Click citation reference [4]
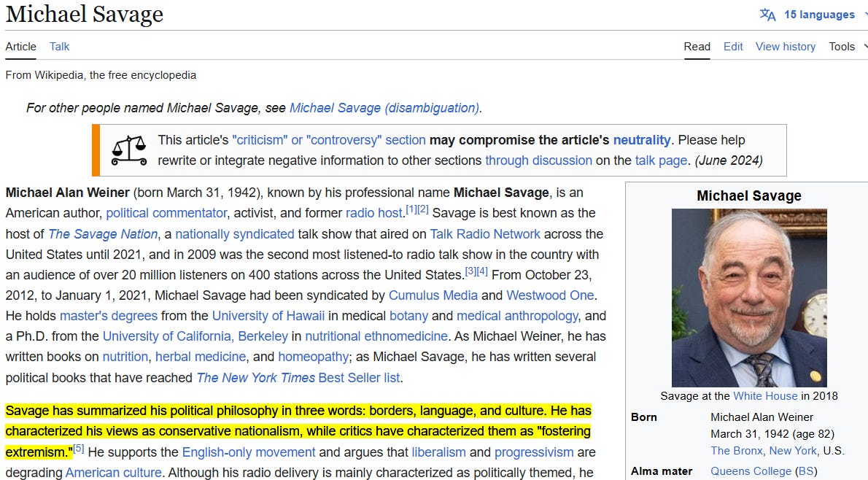868x480 pixels. (482, 271)
